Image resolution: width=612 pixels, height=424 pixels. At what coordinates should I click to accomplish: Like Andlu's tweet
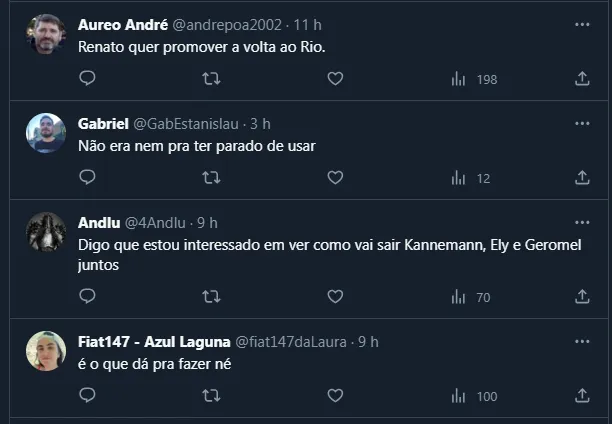coord(335,297)
